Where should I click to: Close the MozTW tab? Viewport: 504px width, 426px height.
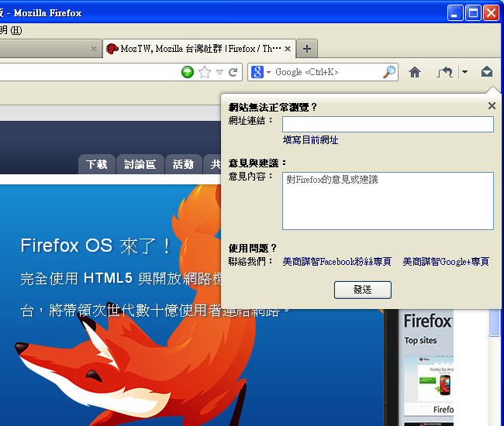tap(288, 48)
